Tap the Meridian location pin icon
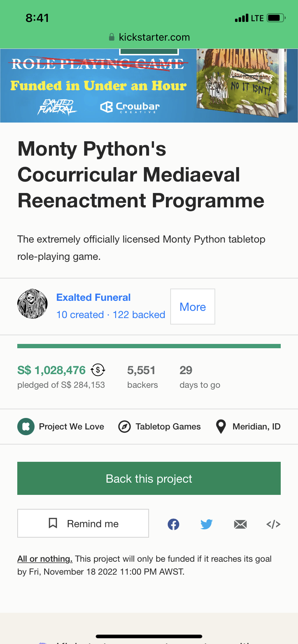Viewport: 298px width, 644px height. 221,427
